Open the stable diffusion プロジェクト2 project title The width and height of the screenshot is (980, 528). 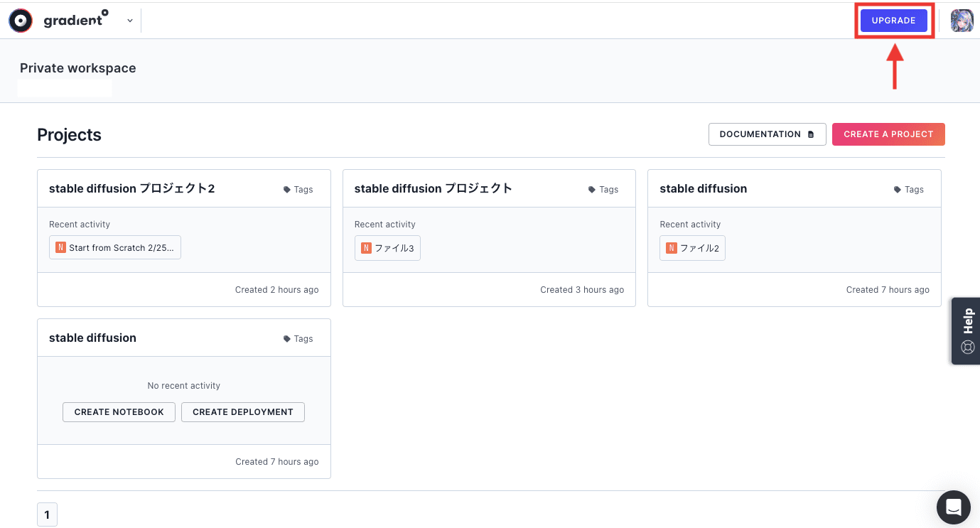click(131, 188)
